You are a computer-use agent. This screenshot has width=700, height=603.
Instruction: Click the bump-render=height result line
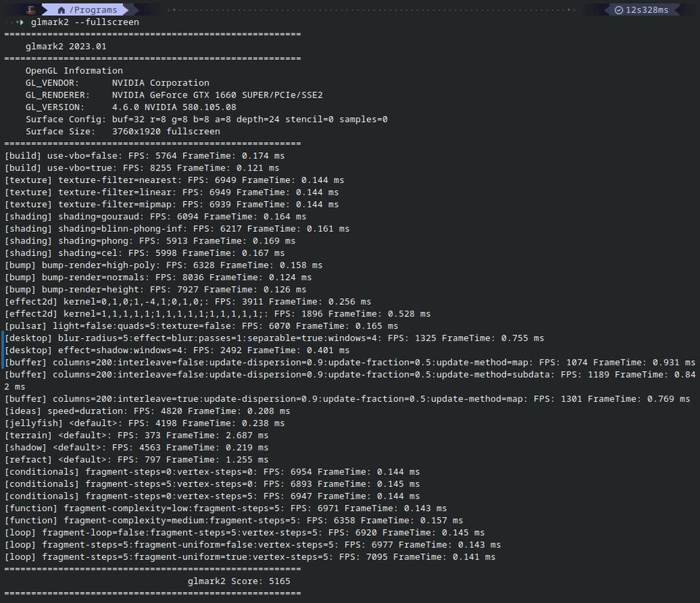[x=155, y=289]
